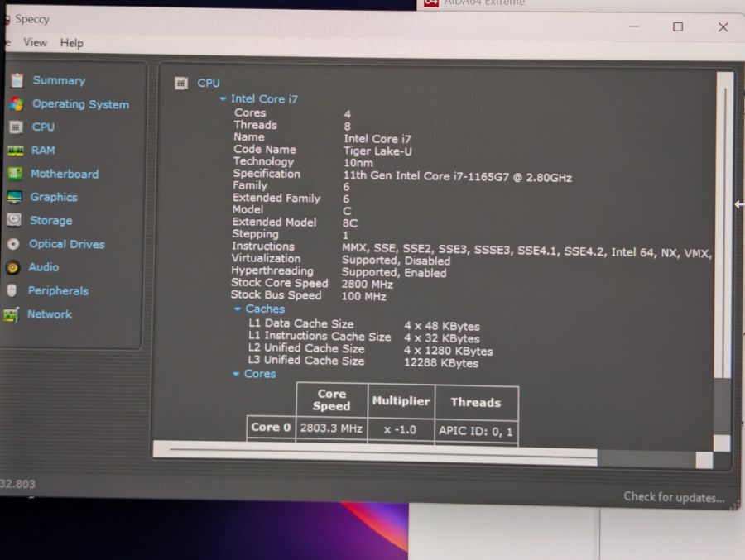Click Hyperthreading value Supported, Enabled
This screenshot has width=745, height=560.
[x=394, y=273]
